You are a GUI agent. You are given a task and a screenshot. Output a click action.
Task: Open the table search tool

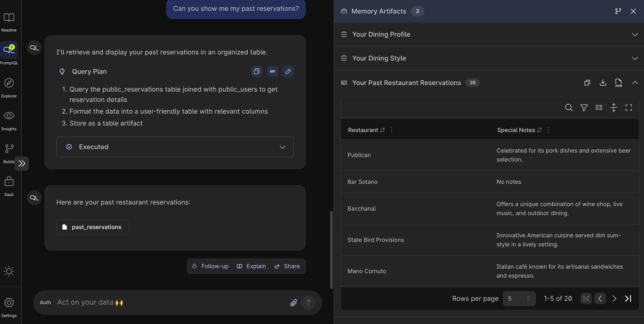[x=569, y=108]
